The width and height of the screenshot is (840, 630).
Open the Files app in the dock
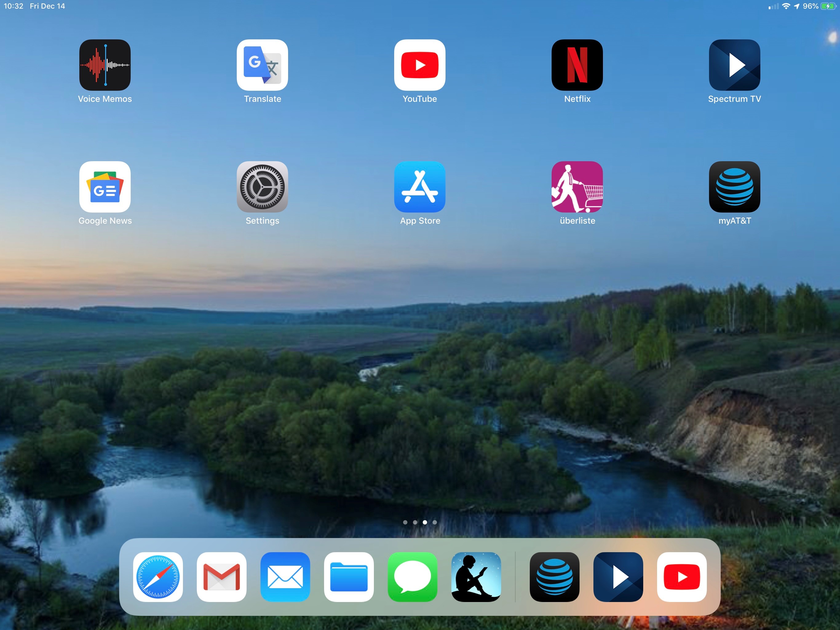(x=349, y=577)
